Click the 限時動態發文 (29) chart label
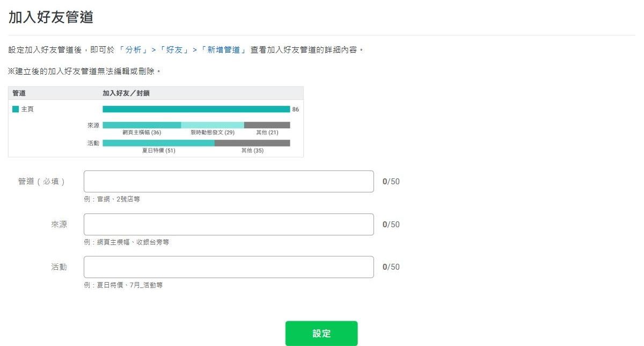 (213, 132)
